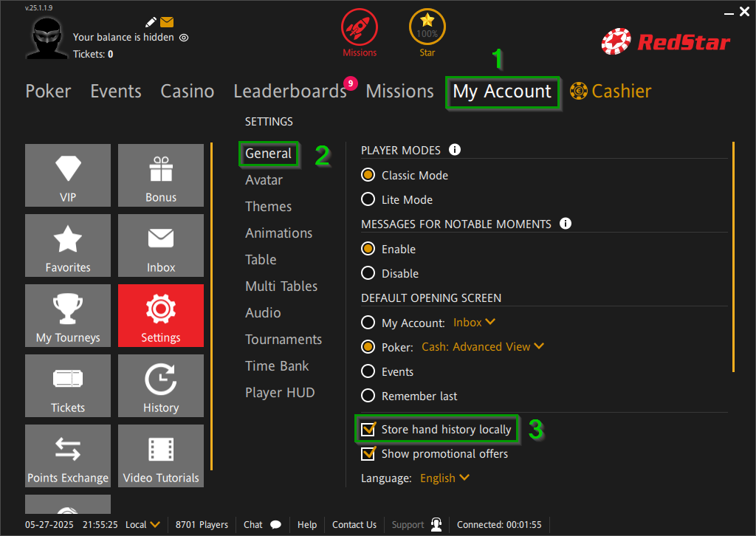Click the Star 100% badge icon
Viewport: 756px width, 536px height.
coord(427,28)
